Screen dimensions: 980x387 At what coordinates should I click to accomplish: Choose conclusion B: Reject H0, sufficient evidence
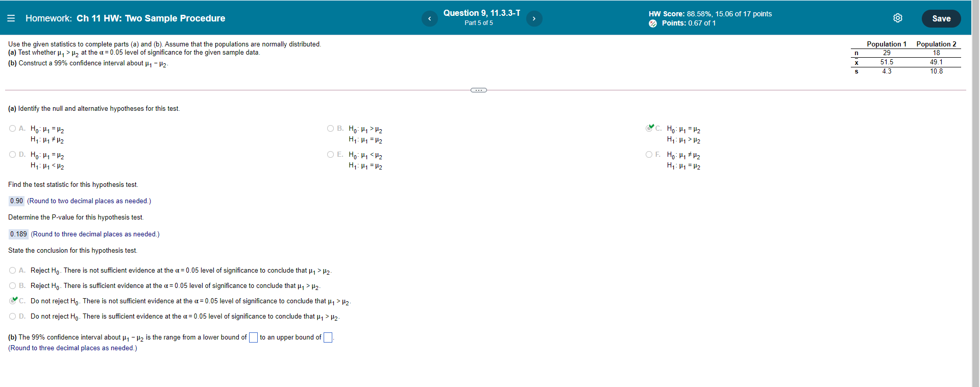coord(12,286)
